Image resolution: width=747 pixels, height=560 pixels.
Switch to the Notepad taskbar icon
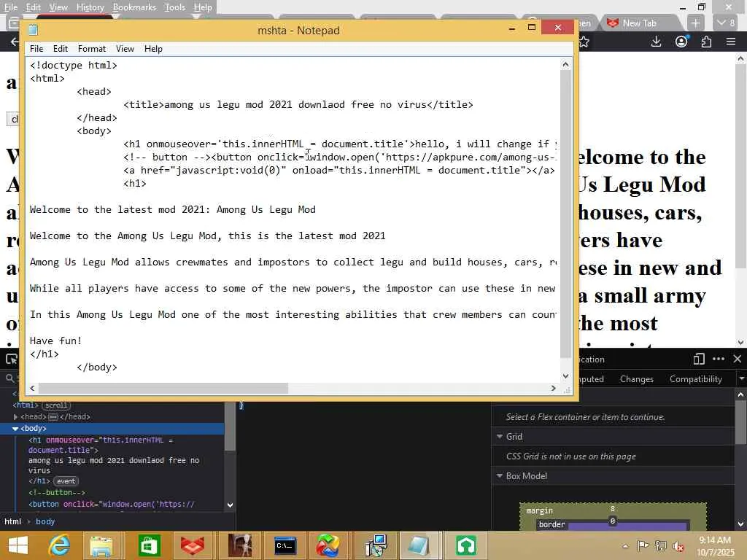[x=419, y=545]
